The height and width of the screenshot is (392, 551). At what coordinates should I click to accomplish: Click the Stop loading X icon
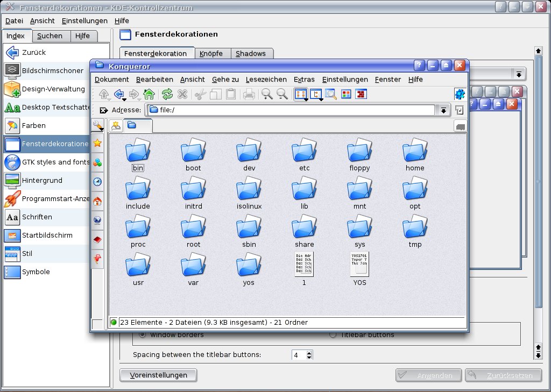click(182, 94)
